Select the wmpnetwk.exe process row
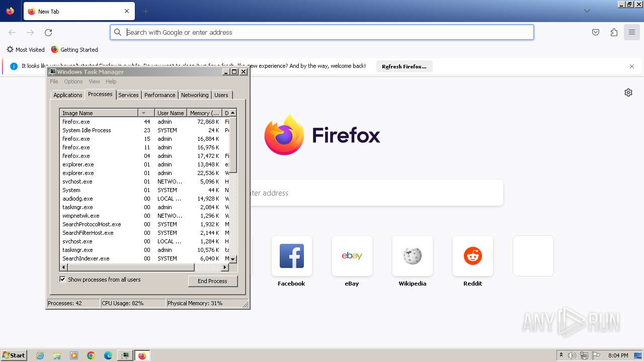 144,216
